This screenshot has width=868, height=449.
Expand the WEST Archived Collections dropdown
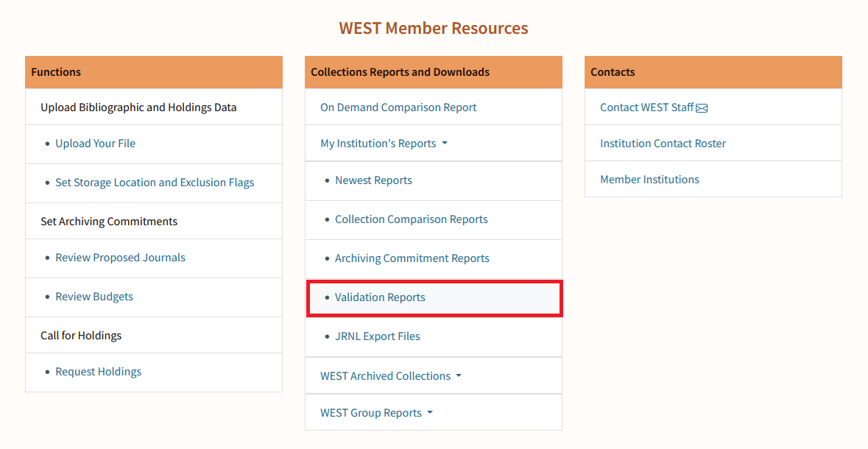tap(391, 376)
